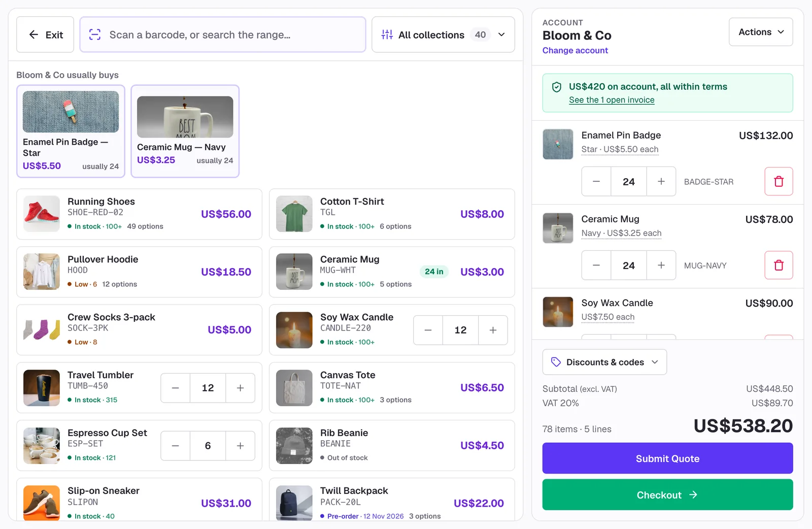Select the Enamel Pin Badge — Star suggestion card
Screen dimensions: 812x529
click(x=71, y=131)
